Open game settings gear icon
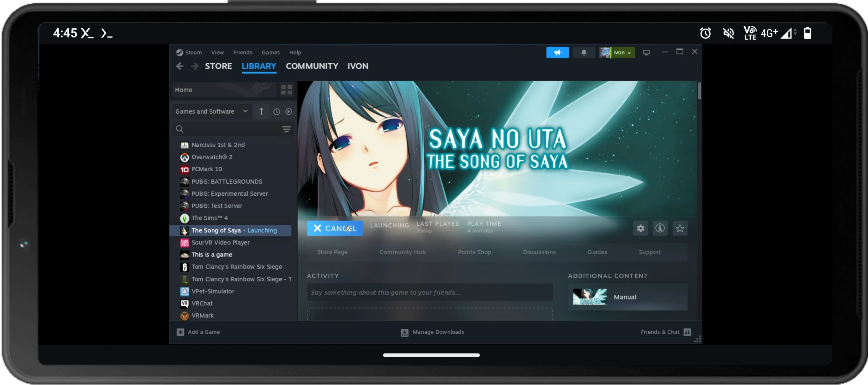The height and width of the screenshot is (385, 868). 640,228
